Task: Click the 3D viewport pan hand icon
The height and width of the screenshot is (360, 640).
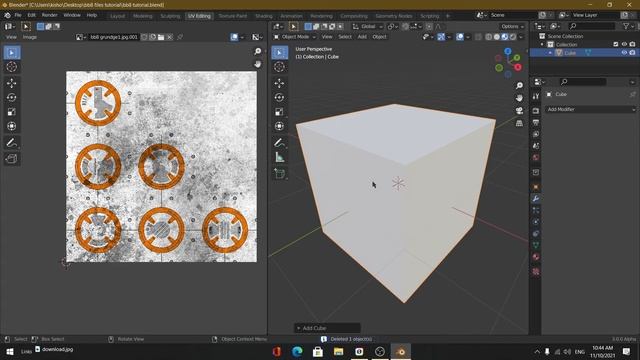Action: pyautogui.click(x=519, y=98)
